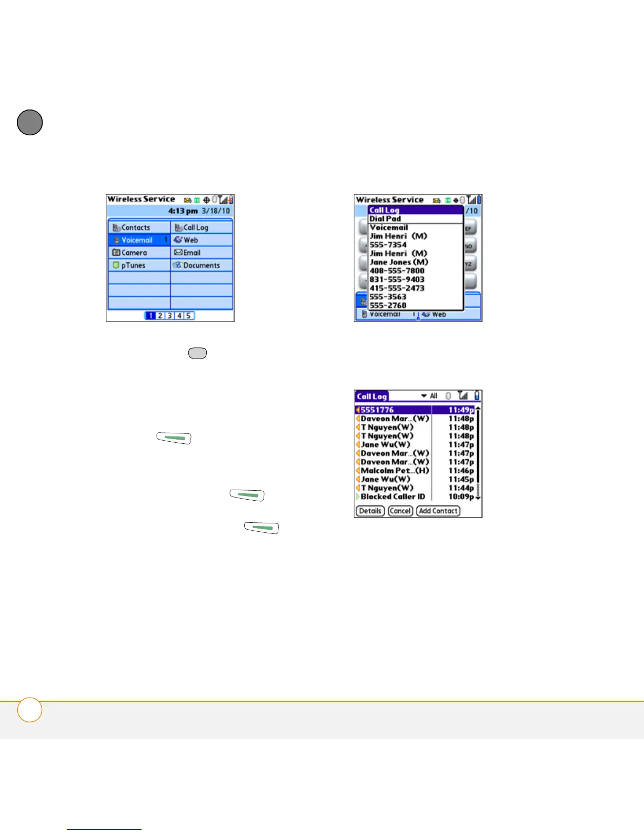Screen dimensions: 644x834
Task: Launch the Web favorite with globe icon
Action: 202,240
